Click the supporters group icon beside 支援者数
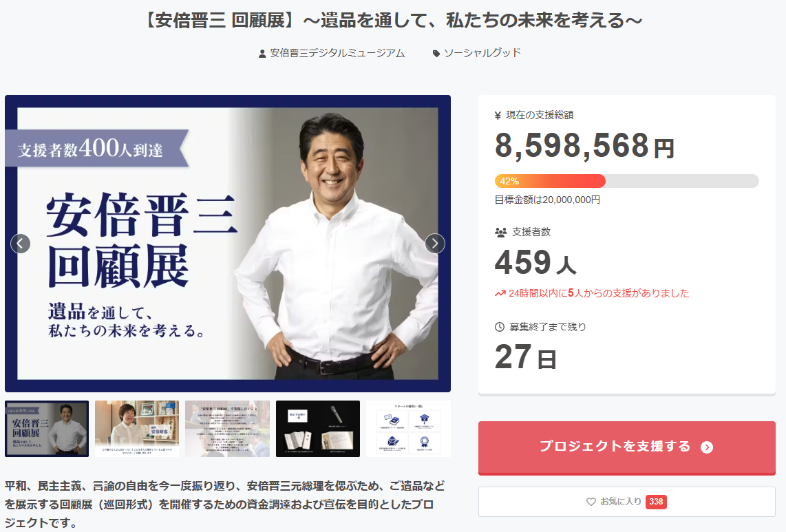786x532 pixels. [500, 233]
